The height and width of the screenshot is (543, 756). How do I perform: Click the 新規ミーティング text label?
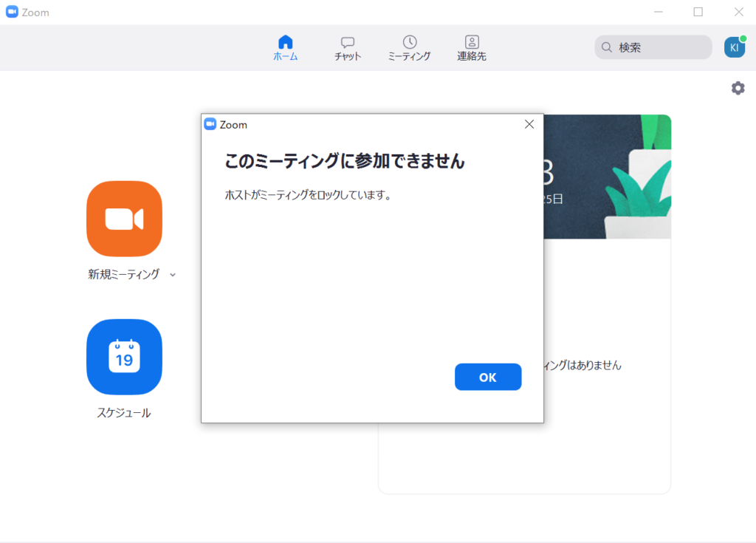coord(123,274)
